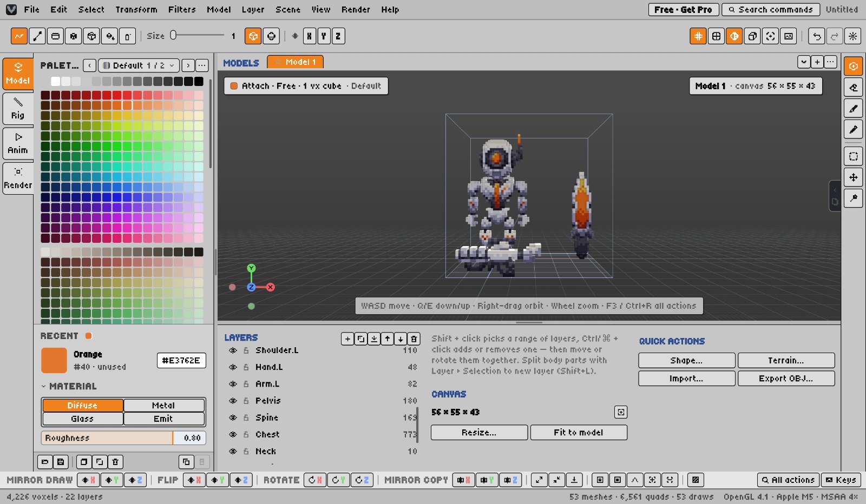Move layer up with the up arrow
The image size is (866, 504).
tap(388, 339)
